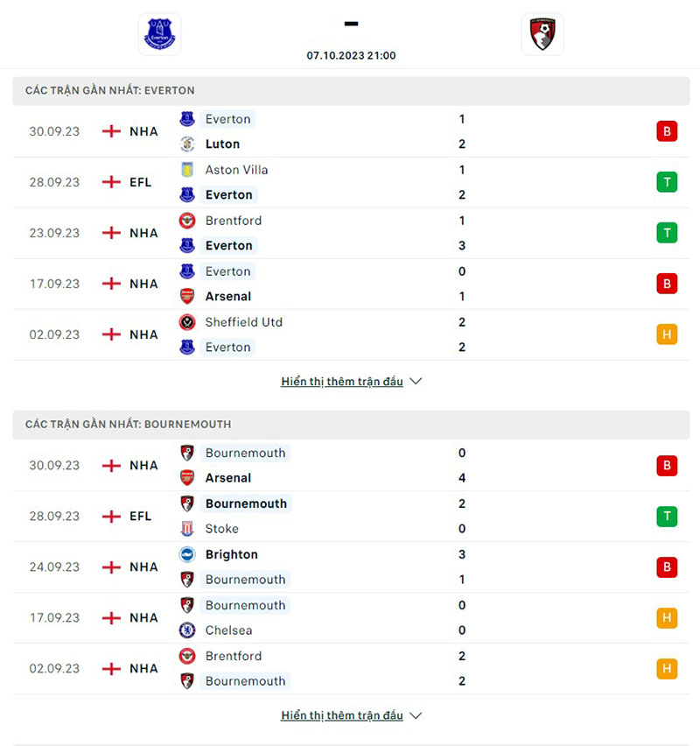
Task: Click the Stoke team logo
Action: pyautogui.click(x=187, y=529)
